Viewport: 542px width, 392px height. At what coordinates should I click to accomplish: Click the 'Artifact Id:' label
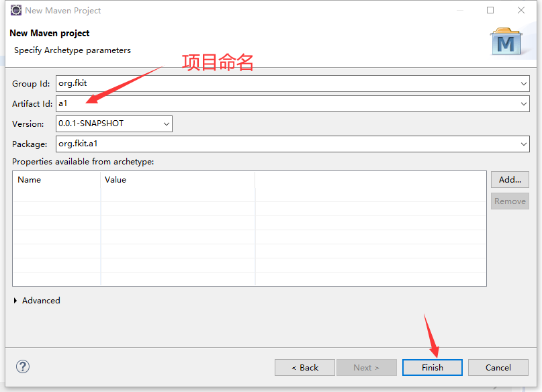32,104
